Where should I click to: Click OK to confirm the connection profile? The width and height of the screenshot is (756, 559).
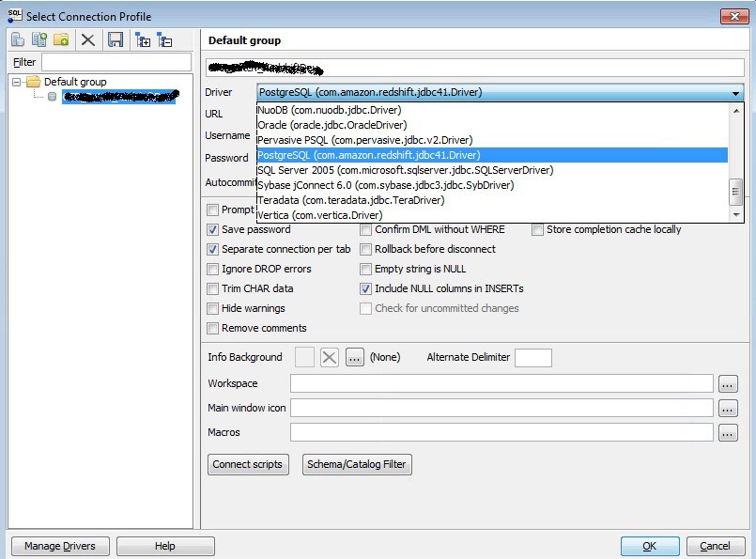649,546
